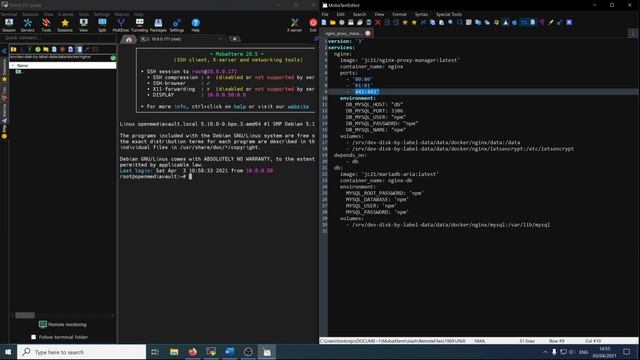Open the Tools toolbar icon in MobaXterm
This screenshot has width=640, height=360.
[46, 24]
